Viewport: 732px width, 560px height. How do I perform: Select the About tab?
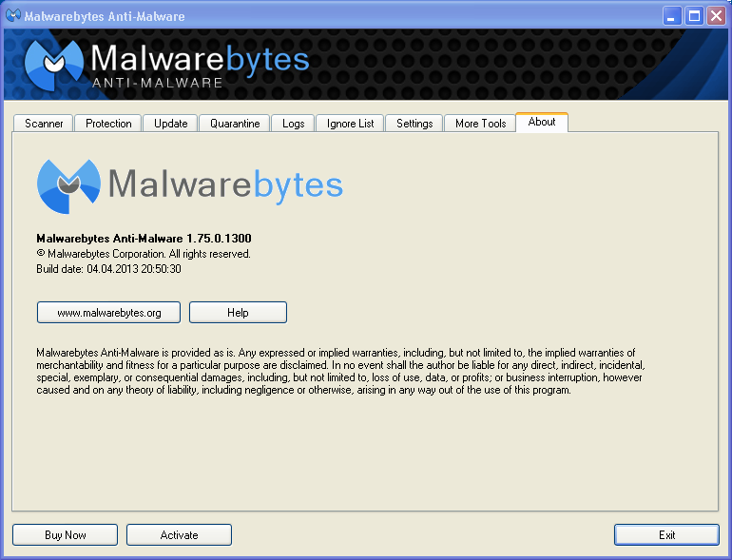542,122
